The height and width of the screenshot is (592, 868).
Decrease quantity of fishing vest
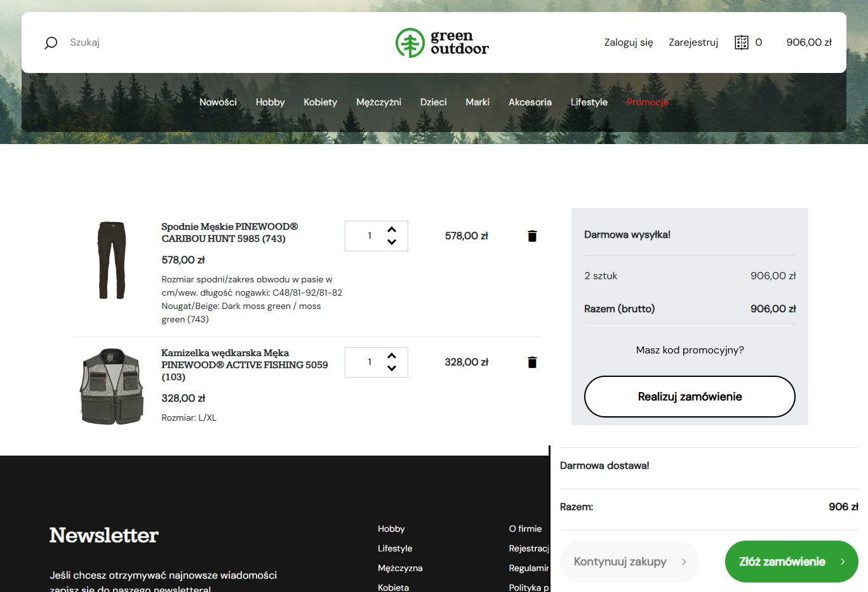(392, 368)
